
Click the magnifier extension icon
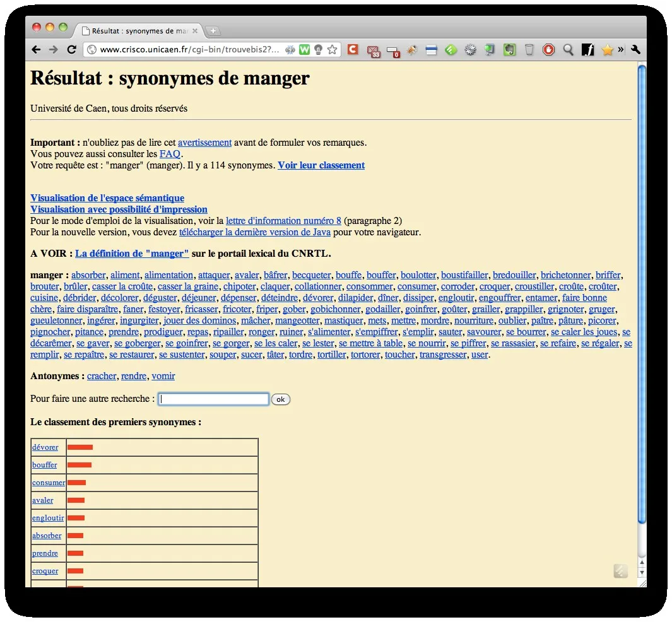pyautogui.click(x=569, y=50)
